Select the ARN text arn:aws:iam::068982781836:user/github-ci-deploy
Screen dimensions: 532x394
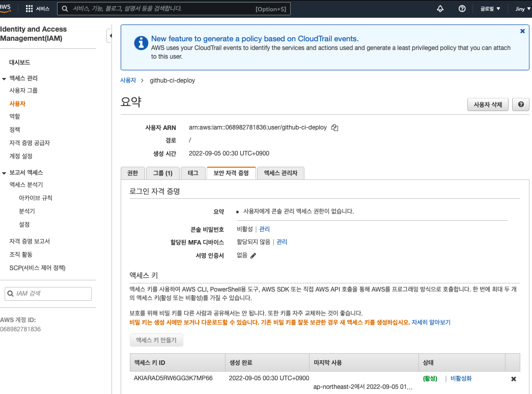point(258,127)
